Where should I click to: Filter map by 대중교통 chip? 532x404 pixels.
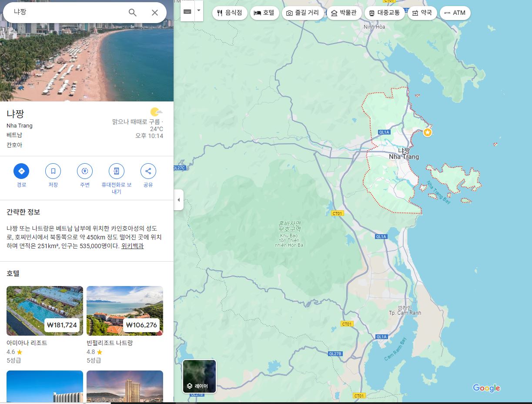(x=385, y=13)
